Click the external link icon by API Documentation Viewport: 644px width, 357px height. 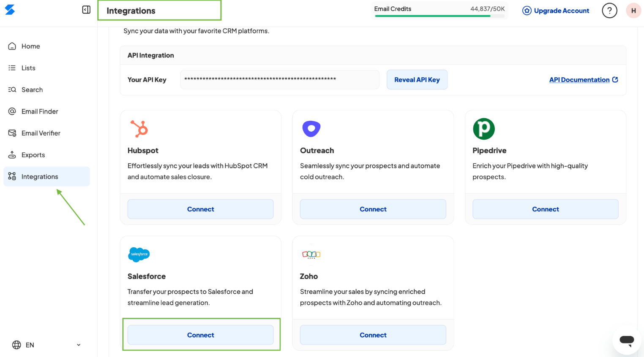(615, 79)
